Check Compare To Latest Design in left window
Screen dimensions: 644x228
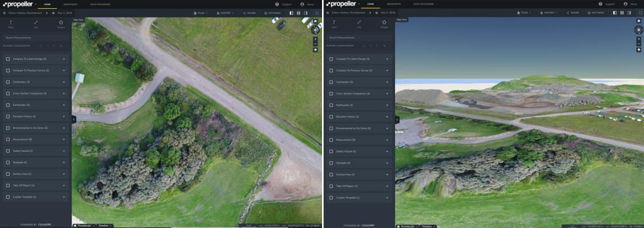pos(8,59)
